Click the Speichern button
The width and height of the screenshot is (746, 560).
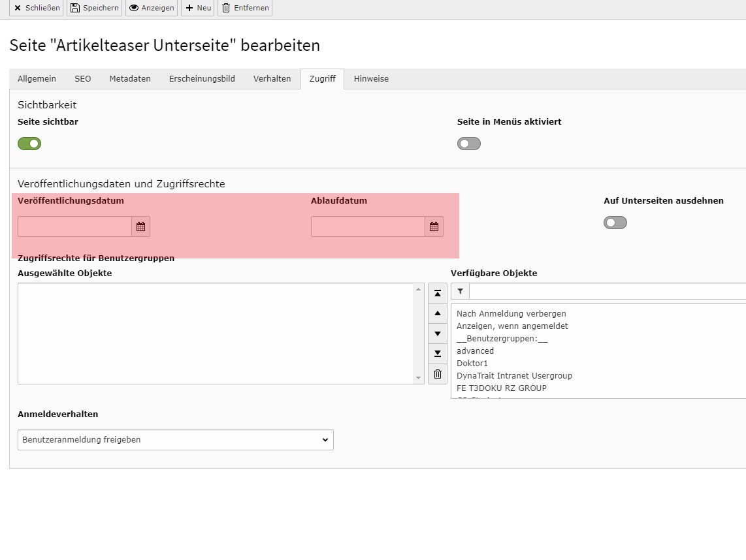(x=95, y=8)
